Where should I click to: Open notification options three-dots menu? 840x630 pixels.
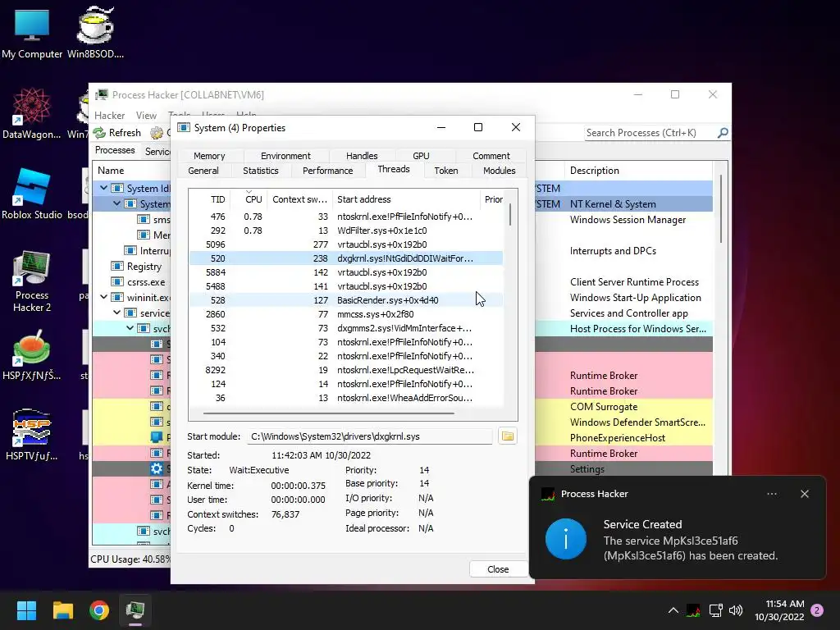772,494
